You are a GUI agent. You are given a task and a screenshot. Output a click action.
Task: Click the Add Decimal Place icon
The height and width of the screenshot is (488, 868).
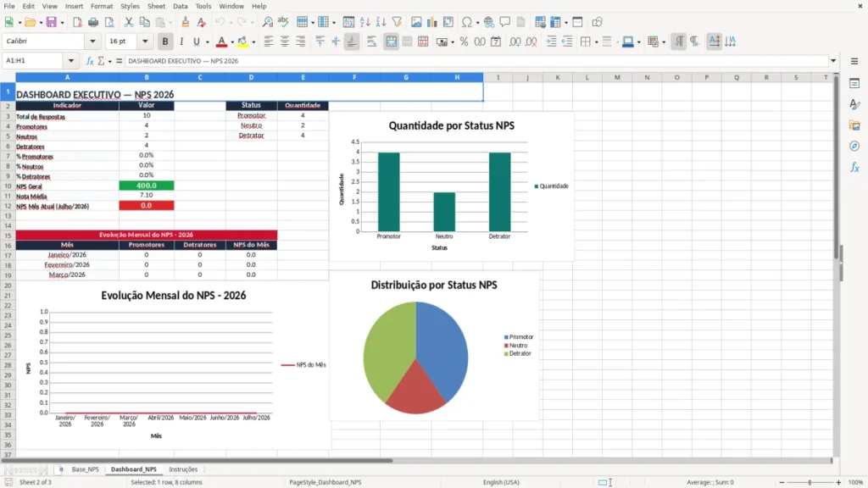[515, 42]
